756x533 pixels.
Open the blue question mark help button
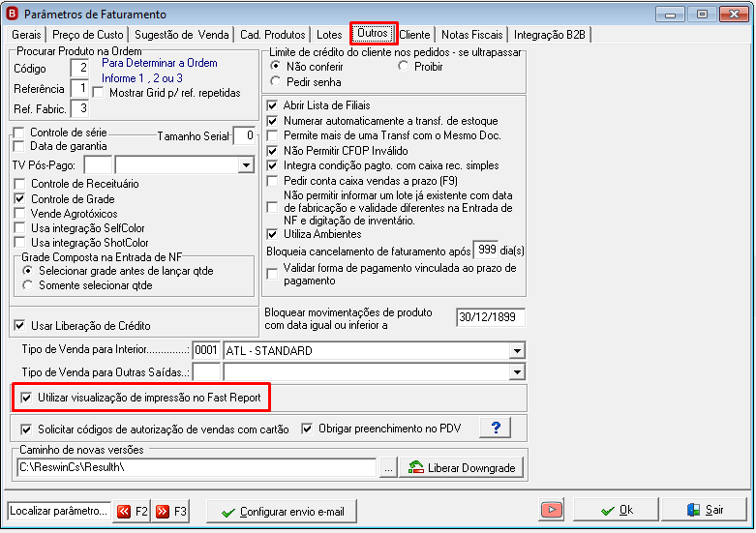496,428
